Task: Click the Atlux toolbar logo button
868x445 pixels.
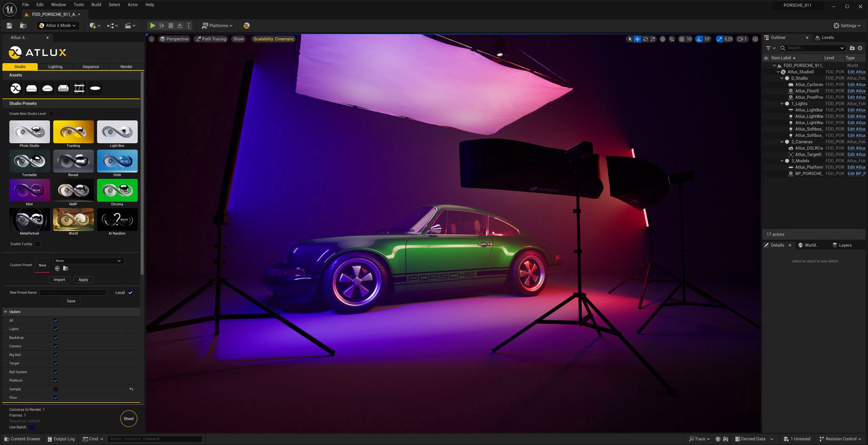Action: 246,25
